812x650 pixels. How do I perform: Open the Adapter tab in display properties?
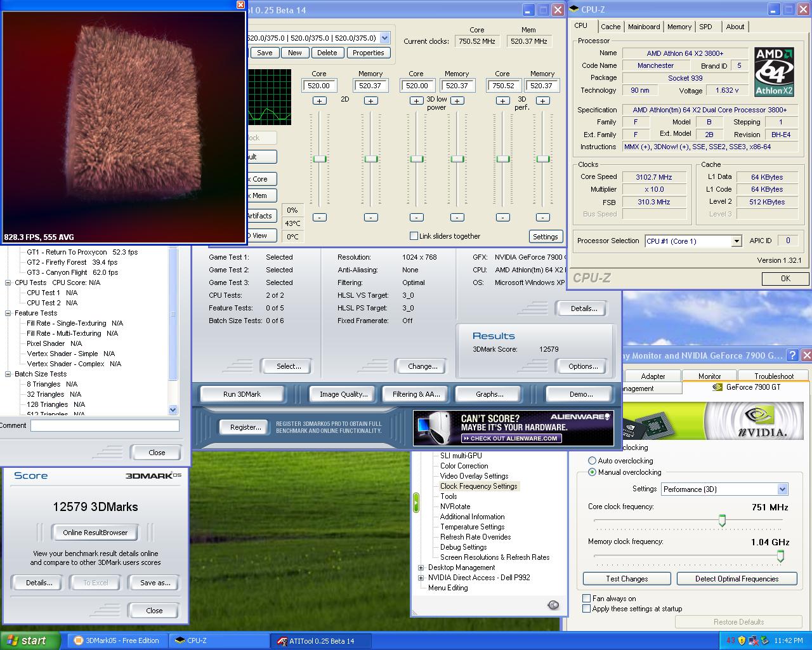point(653,376)
